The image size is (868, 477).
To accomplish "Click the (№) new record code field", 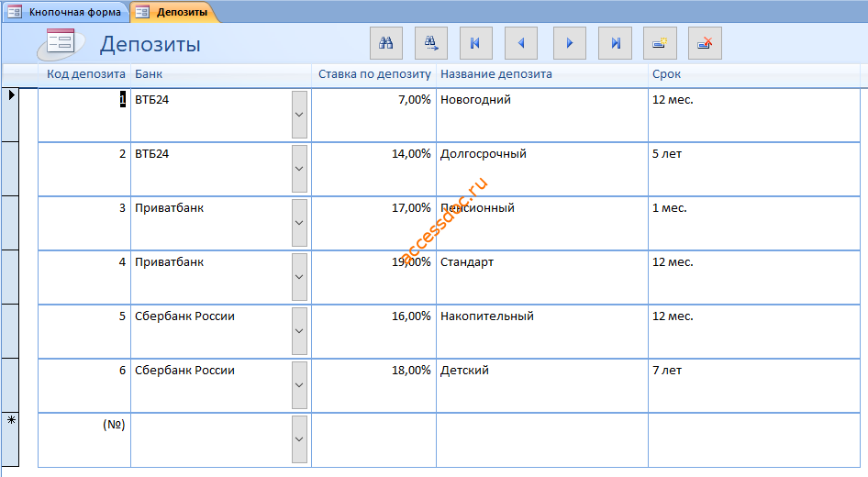I will pyautogui.click(x=84, y=439).
